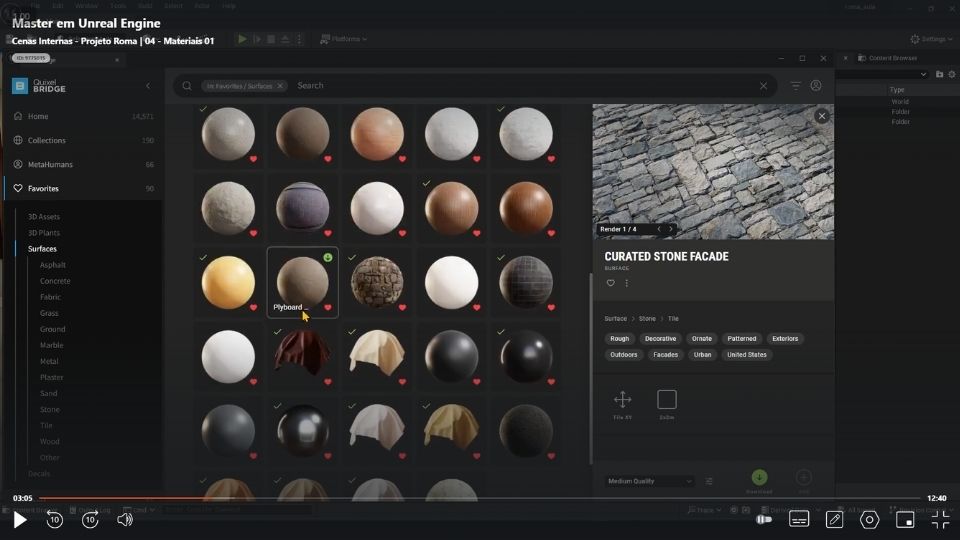Download Plyboard via green arrow badge
Screen dimensions: 960x540
[328, 258]
